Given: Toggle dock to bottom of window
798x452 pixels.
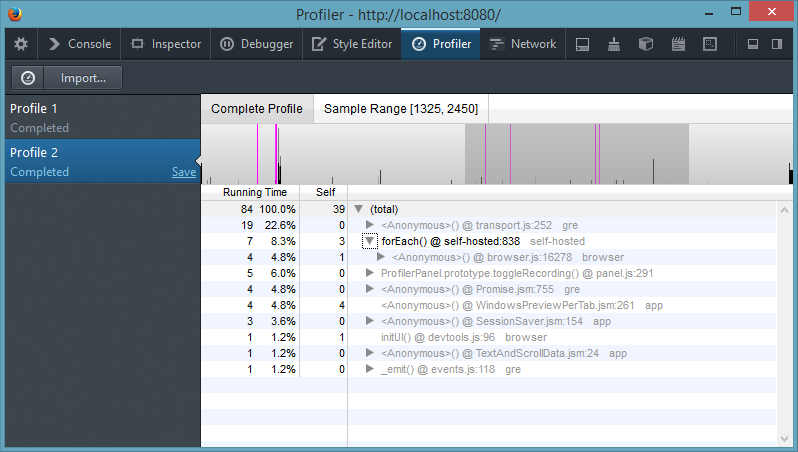Looking at the screenshot, I should (x=753, y=44).
